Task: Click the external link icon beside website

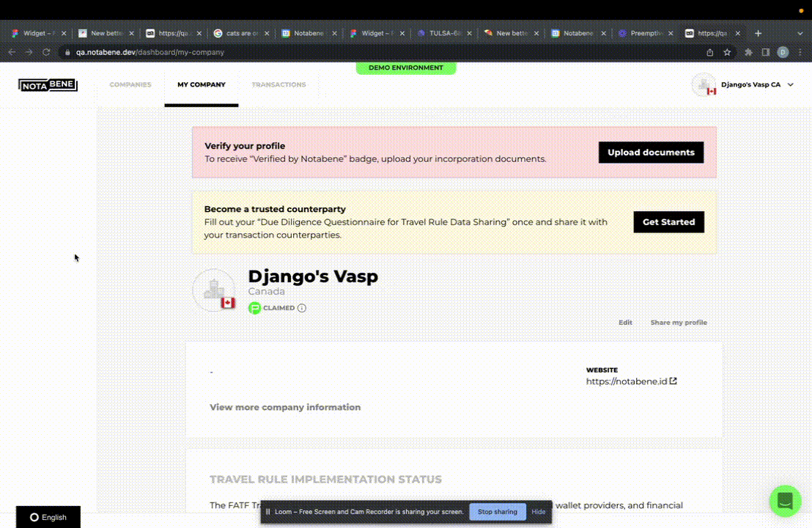Action: click(673, 381)
